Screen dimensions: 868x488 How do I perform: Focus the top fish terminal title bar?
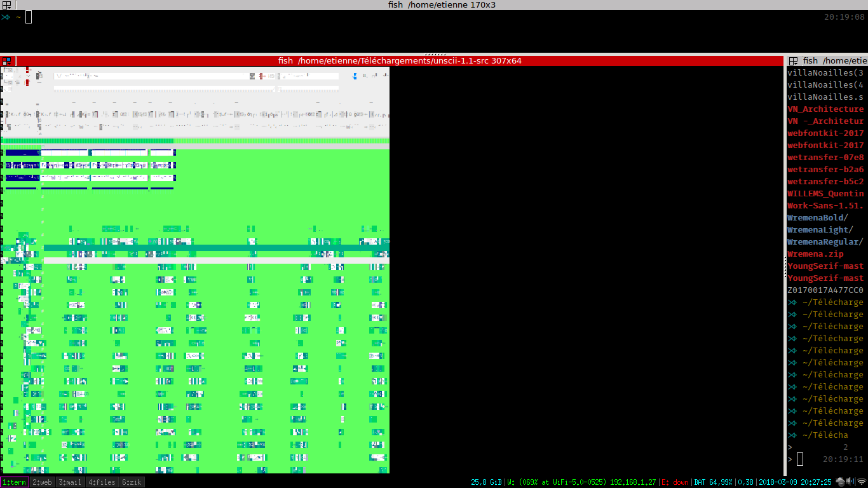(x=433, y=4)
